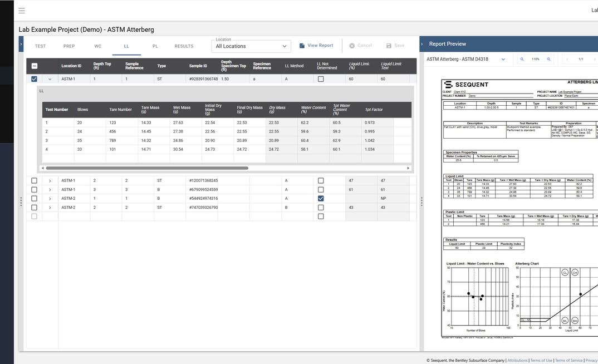
Task: Switch to the WC tab
Action: tap(98, 46)
